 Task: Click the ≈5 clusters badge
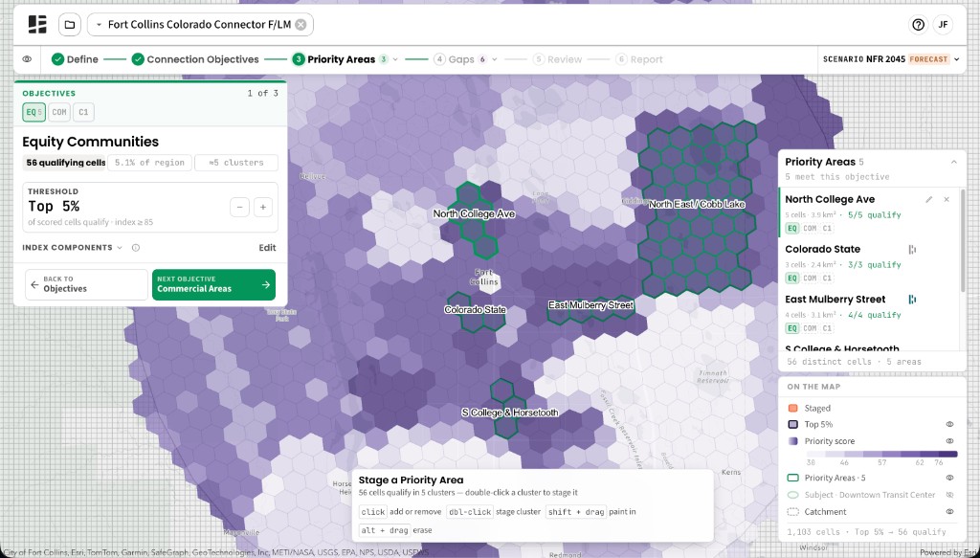pos(236,163)
